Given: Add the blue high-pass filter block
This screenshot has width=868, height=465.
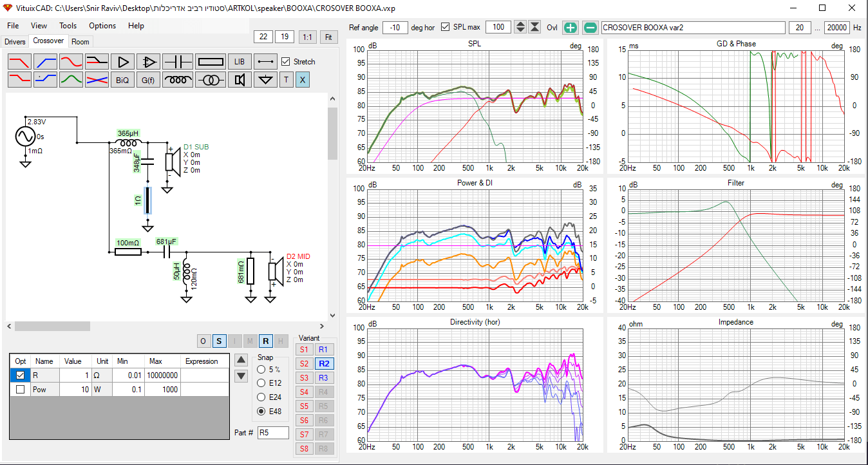Looking at the screenshot, I should point(45,62).
